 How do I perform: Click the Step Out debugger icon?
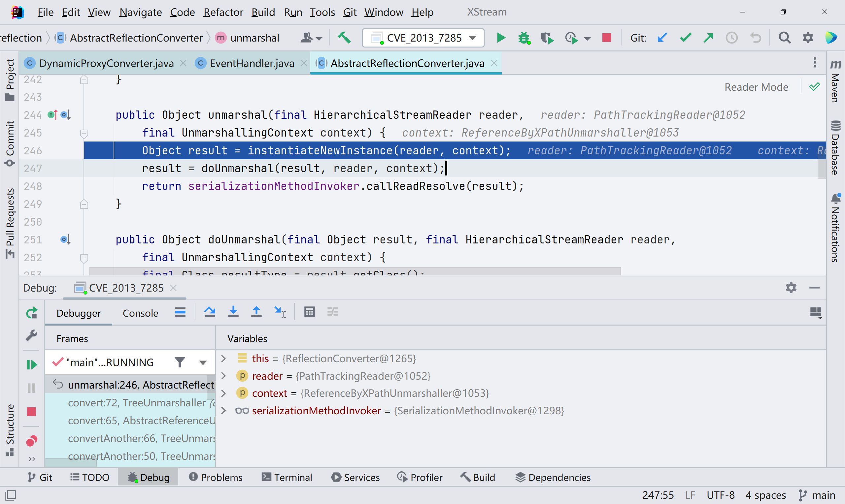[x=256, y=312]
